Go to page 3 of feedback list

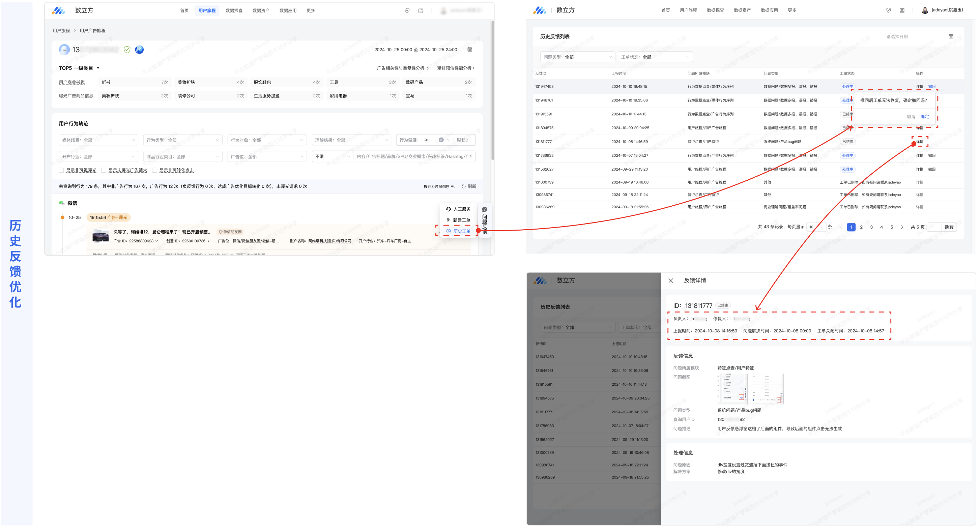871,227
